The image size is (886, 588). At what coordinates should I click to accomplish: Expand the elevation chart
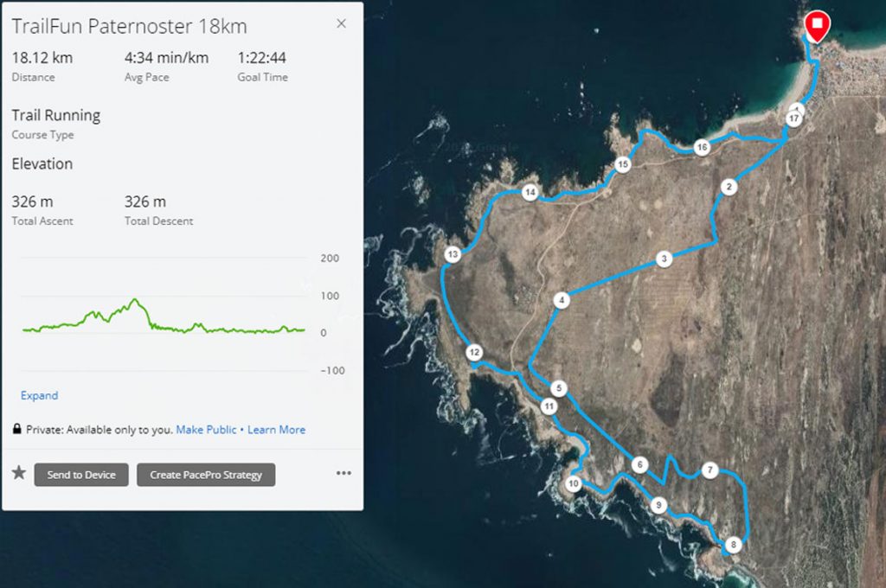[x=39, y=395]
